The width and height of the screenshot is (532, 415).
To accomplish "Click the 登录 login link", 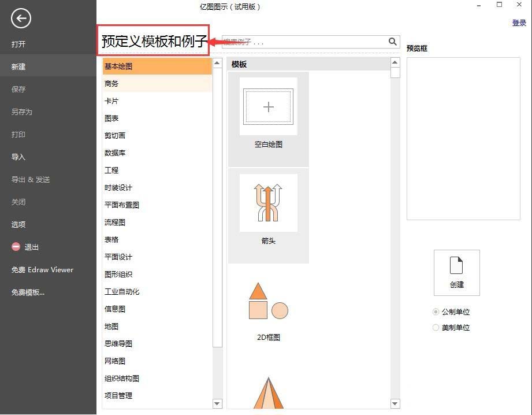I will click(x=519, y=23).
